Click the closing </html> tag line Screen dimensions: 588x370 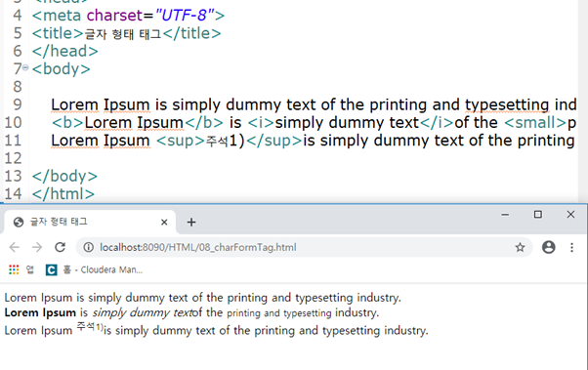coord(63,194)
